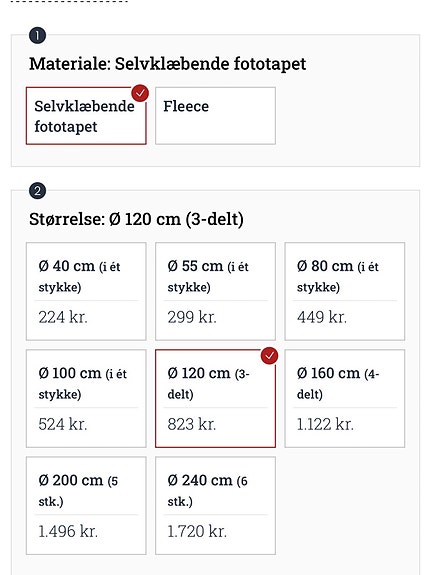Select Ø 200 cm (5 stk.) size
Screen dimensions: 431x575
pos(86,506)
